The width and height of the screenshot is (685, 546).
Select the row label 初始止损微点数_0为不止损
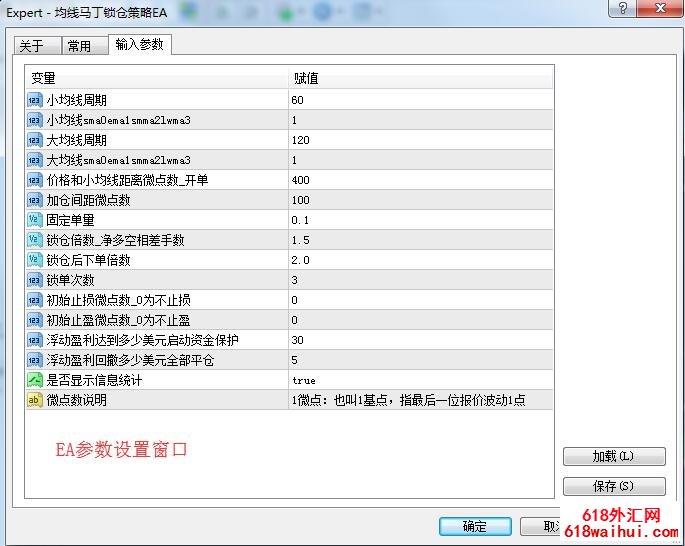[118, 300]
